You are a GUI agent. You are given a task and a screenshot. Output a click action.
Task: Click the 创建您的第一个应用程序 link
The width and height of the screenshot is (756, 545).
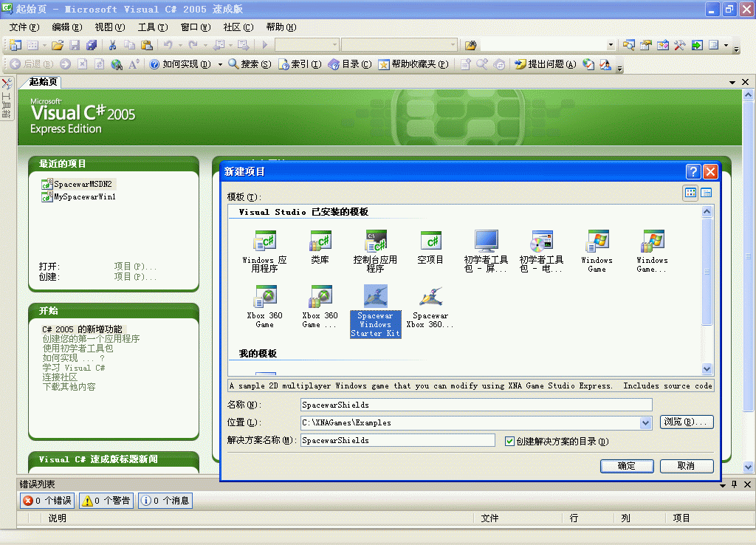91,339
